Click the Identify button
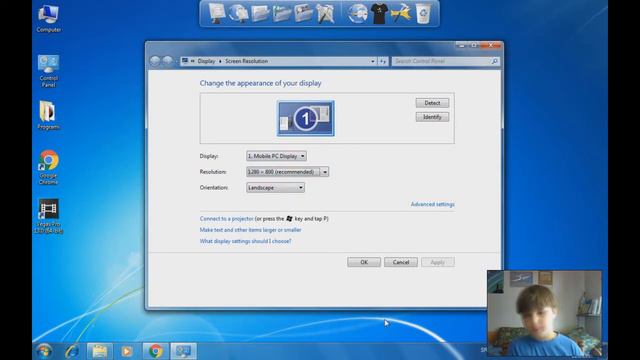The image size is (640, 360). [432, 117]
